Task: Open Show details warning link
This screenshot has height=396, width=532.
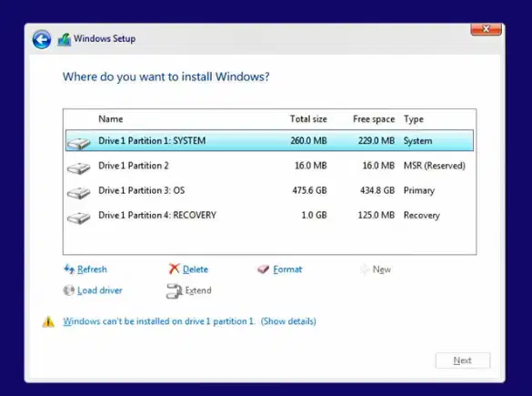Action: click(x=288, y=321)
